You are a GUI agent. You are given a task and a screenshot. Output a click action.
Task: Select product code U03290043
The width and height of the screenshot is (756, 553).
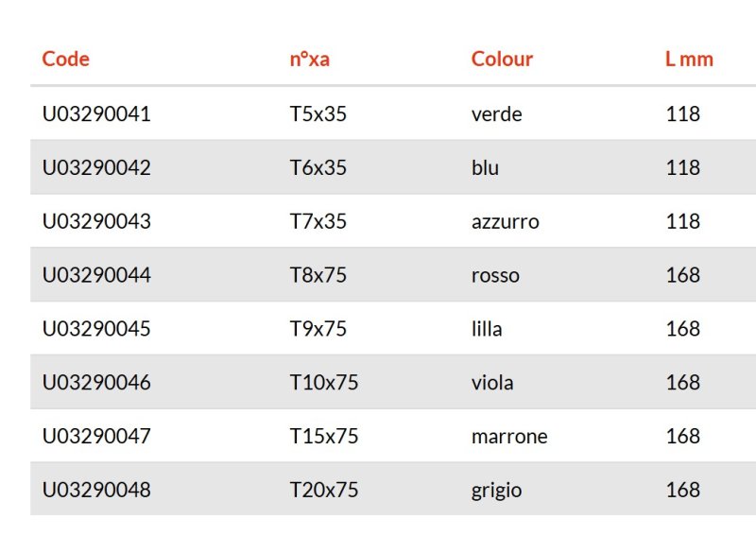click(96, 221)
